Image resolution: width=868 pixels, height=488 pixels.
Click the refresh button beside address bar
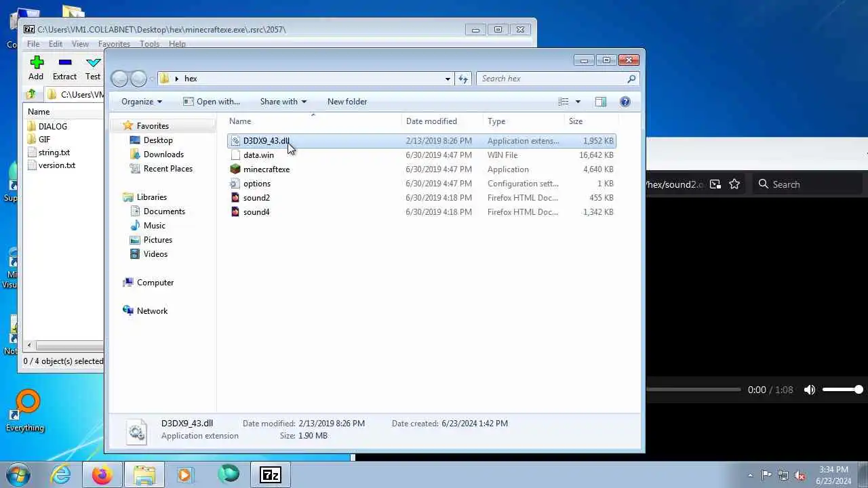(463, 79)
